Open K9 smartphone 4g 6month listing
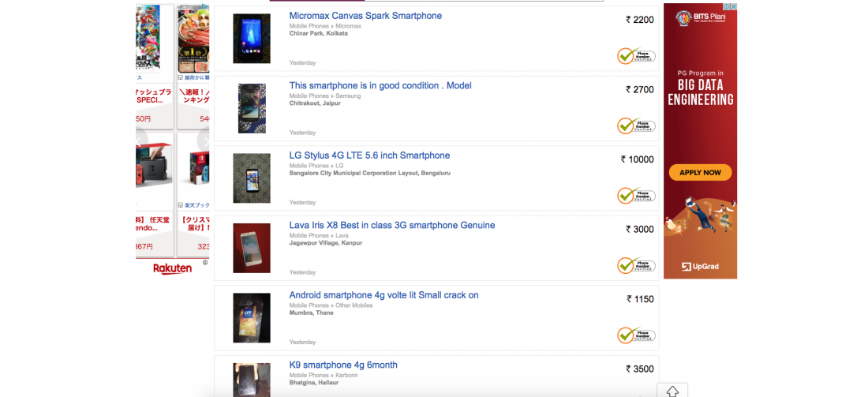Image resolution: width=868 pixels, height=397 pixels. [343, 365]
